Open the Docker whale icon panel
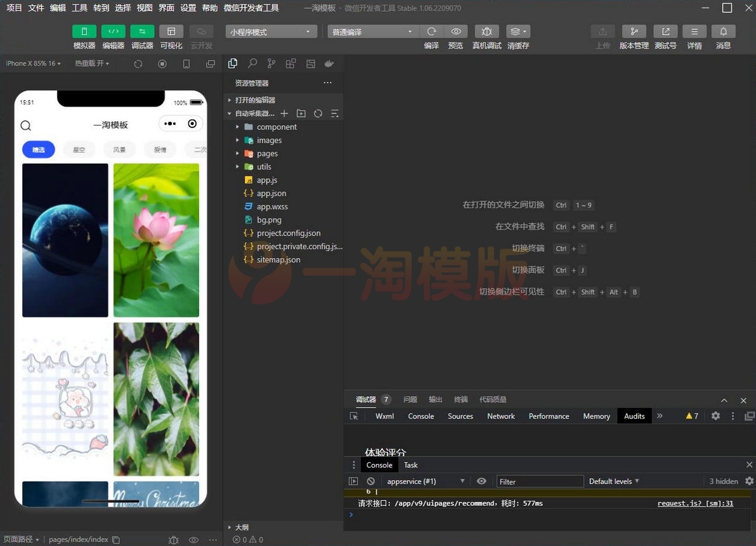This screenshot has height=546, width=756. click(329, 63)
